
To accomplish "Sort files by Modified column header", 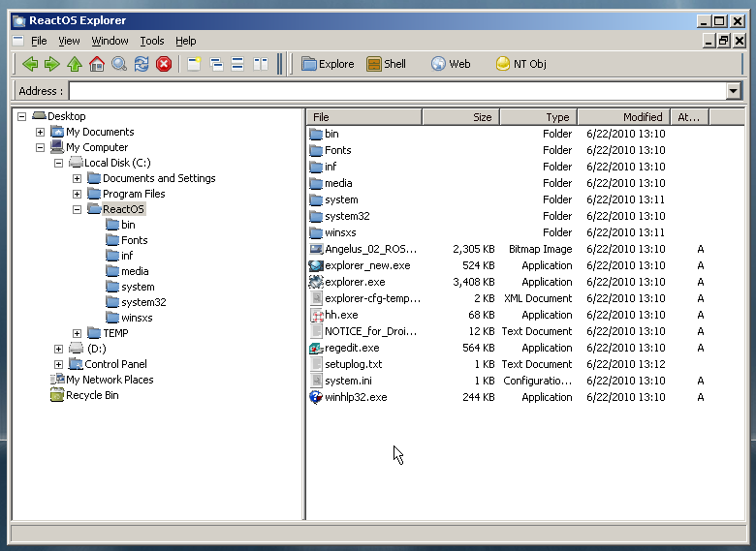I will tap(622, 117).
